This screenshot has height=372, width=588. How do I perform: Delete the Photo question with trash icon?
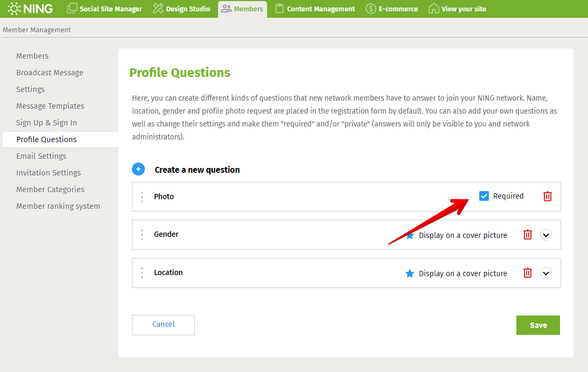pos(547,196)
